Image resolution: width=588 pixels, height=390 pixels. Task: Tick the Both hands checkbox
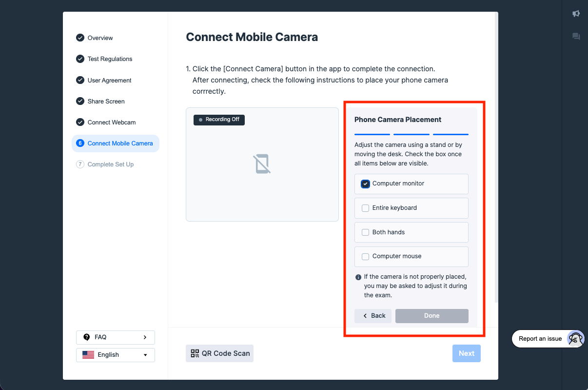pos(365,232)
